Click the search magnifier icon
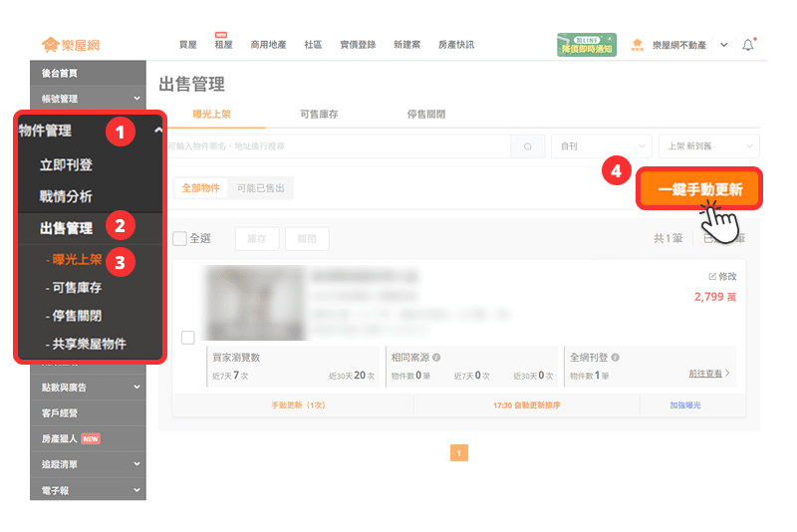 528,146
